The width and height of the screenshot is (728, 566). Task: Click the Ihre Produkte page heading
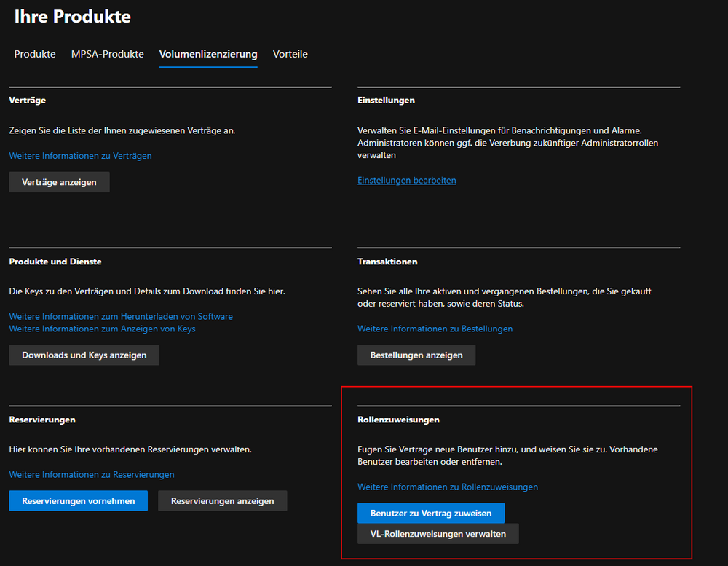pyautogui.click(x=73, y=17)
